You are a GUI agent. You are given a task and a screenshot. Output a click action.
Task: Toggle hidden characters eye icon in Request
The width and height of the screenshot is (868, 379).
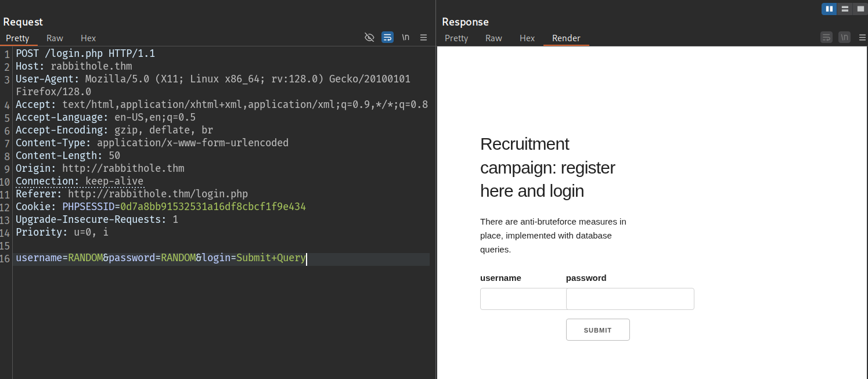click(x=369, y=37)
